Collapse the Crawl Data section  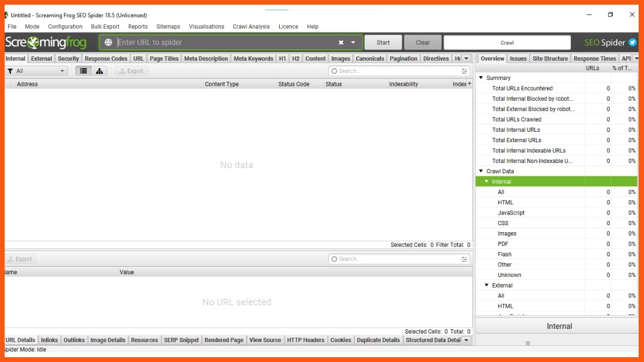point(481,171)
